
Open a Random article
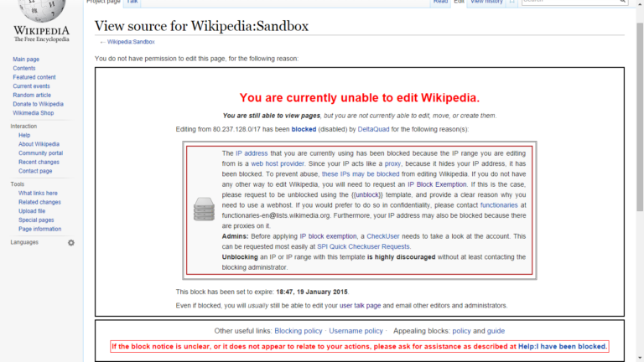coord(32,96)
